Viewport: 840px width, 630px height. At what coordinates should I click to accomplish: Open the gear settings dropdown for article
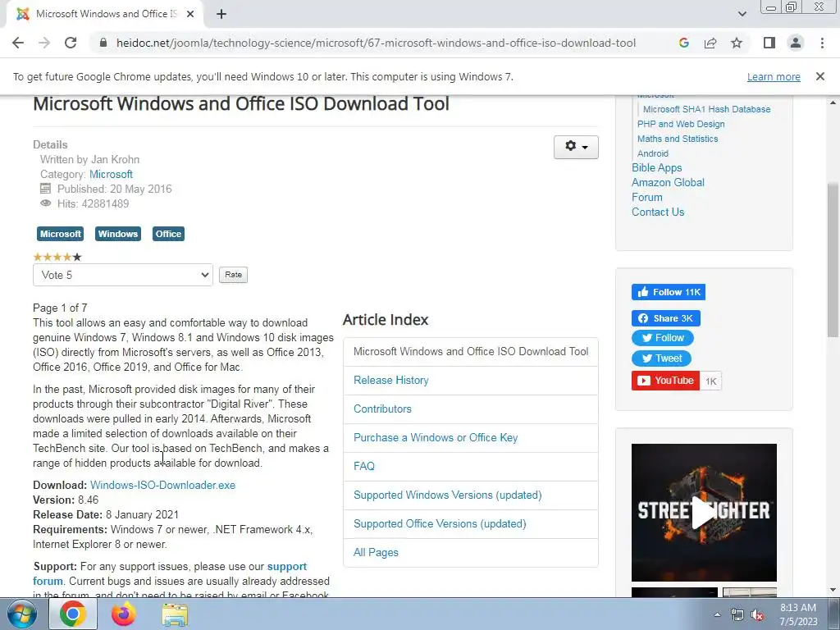tap(576, 147)
